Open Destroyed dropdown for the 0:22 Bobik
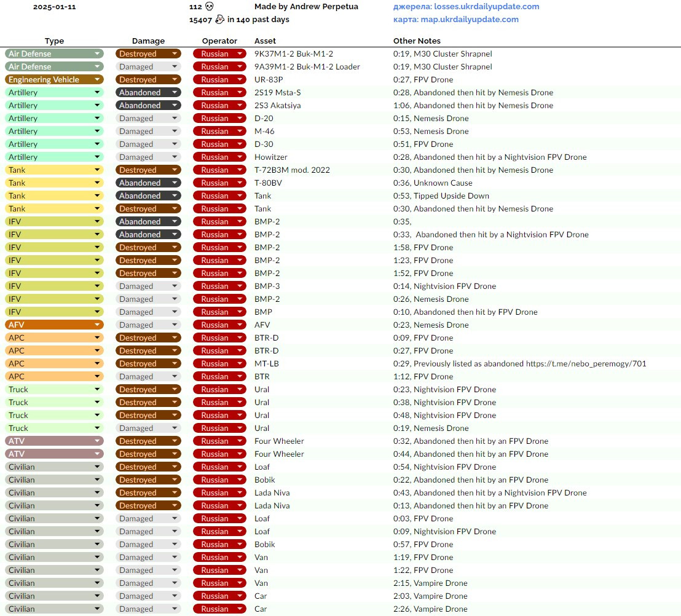Viewport: 681px width, 616px height. coord(148,480)
